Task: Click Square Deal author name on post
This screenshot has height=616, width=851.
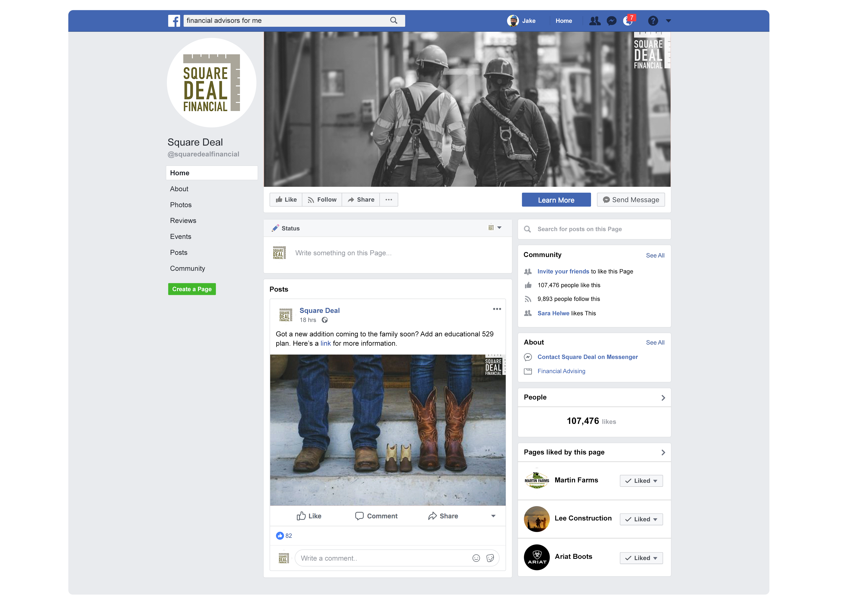Action: tap(319, 311)
